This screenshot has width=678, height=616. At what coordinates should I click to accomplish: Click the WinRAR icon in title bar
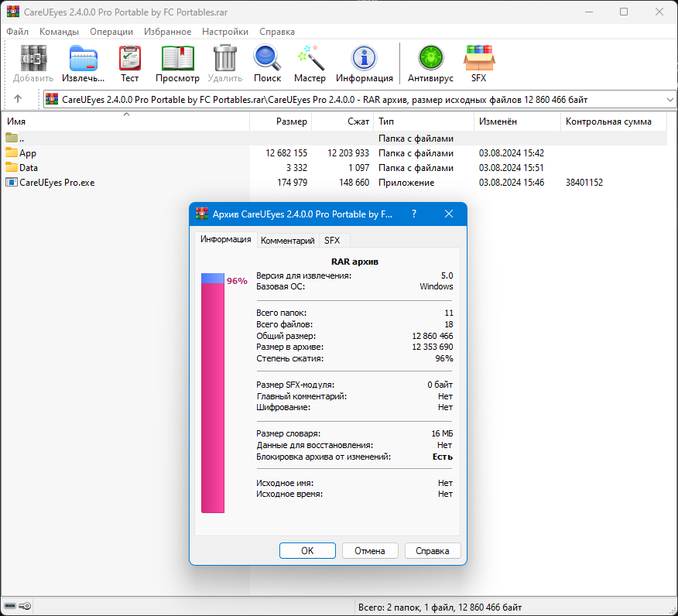pyautogui.click(x=13, y=12)
